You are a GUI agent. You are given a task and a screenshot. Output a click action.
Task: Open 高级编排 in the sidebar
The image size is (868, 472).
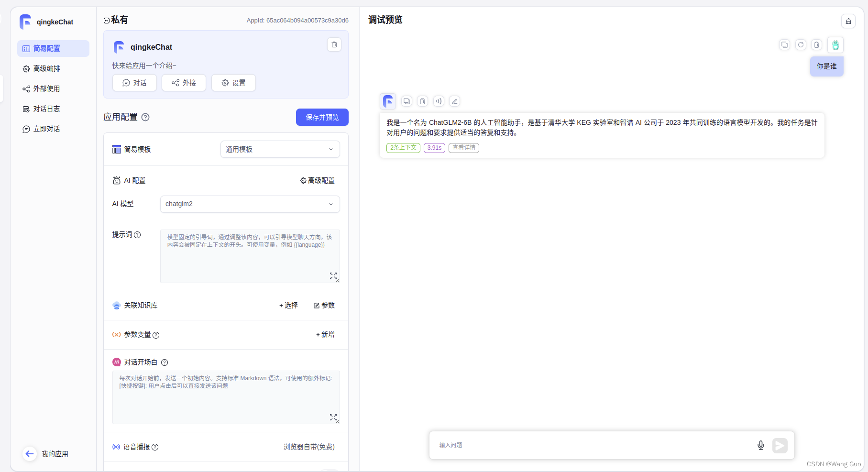53,68
